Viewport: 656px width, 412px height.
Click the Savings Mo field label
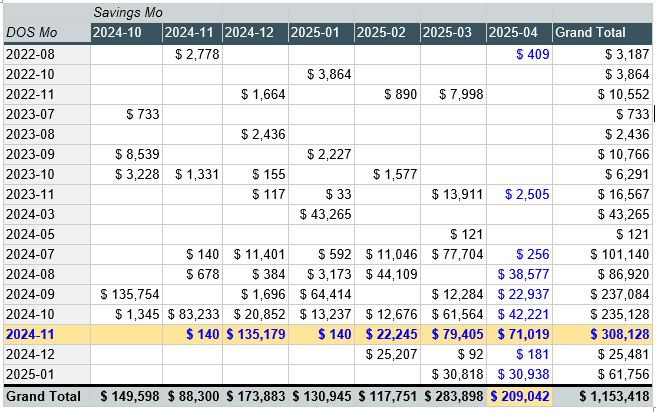point(129,12)
